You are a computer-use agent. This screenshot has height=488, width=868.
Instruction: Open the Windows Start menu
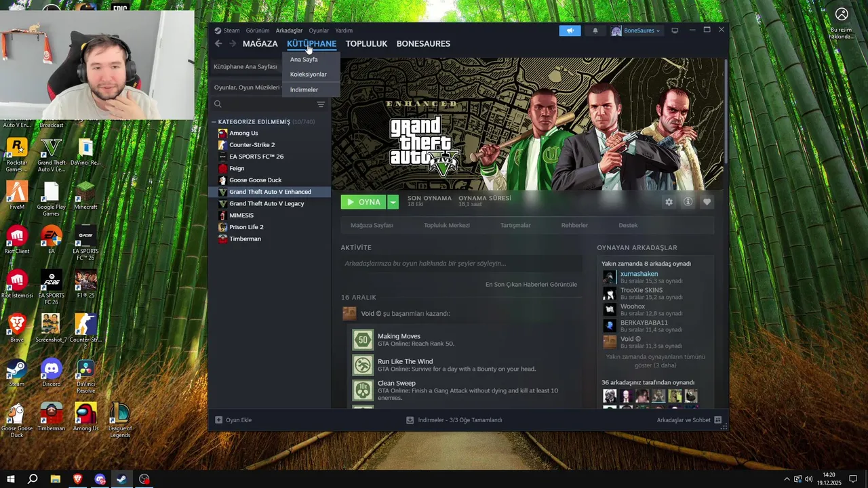[11, 479]
